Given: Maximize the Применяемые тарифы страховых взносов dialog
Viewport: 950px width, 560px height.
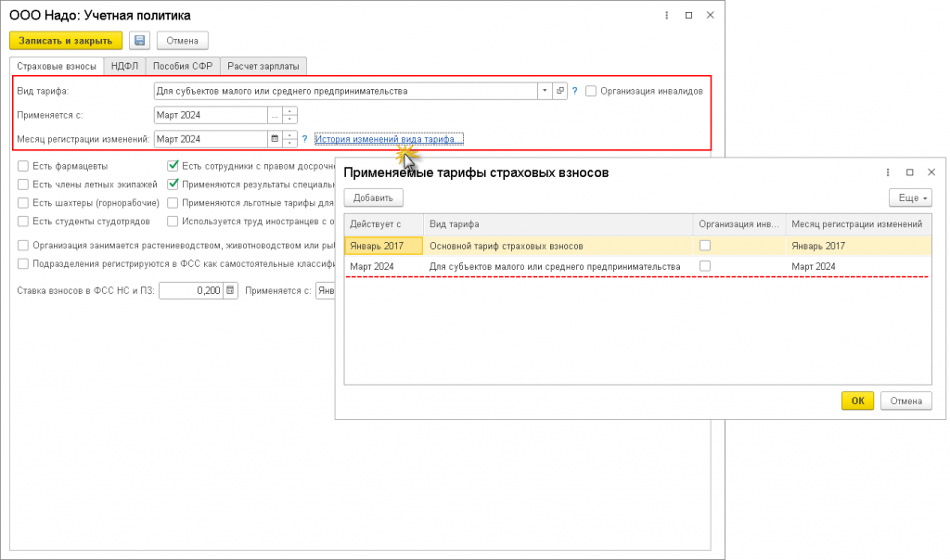Looking at the screenshot, I should [909, 172].
